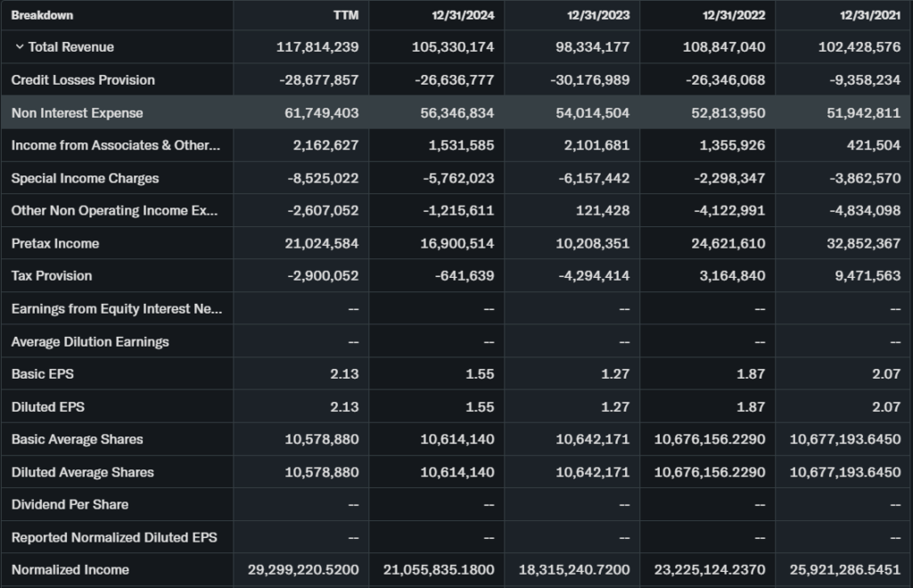The image size is (913, 588).
Task: Select the Normalized Income row label
Action: pyautogui.click(x=70, y=570)
